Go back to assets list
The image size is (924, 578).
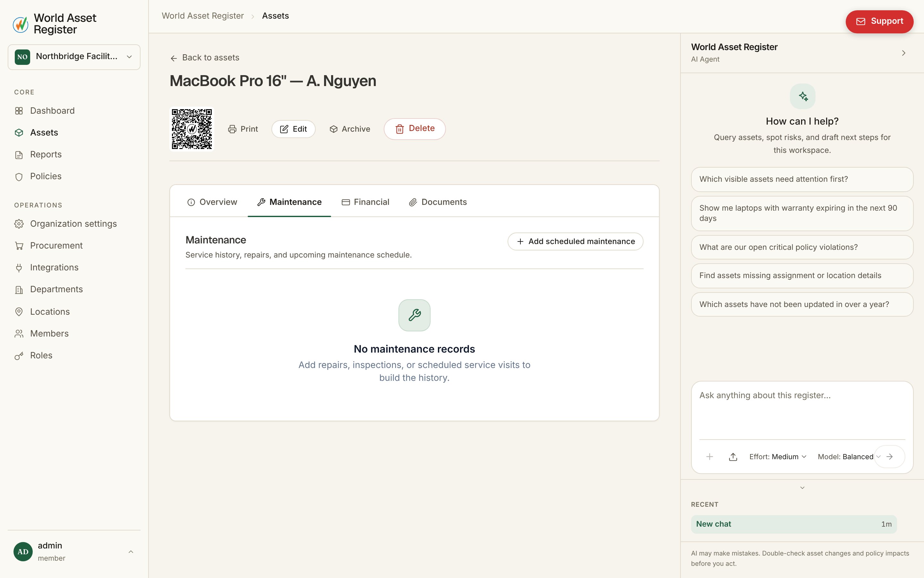(x=205, y=58)
